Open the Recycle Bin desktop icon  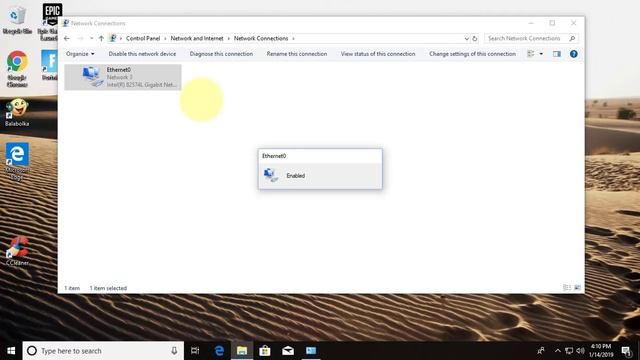click(17, 19)
